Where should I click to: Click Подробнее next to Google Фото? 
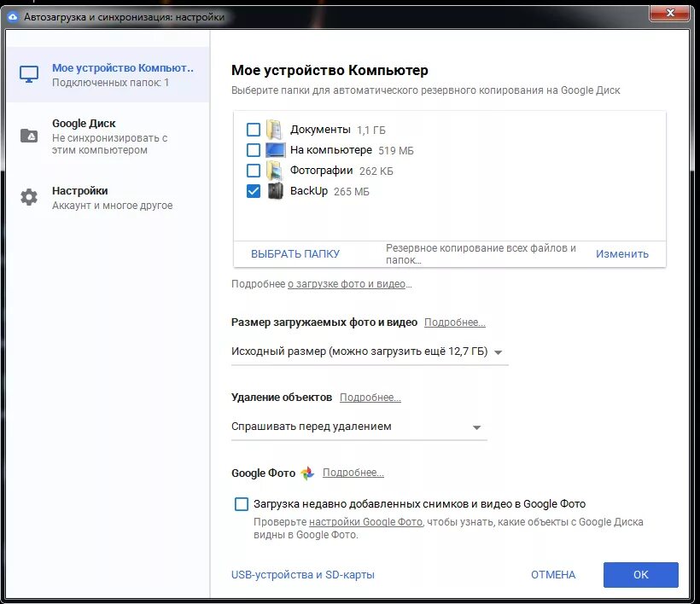[x=353, y=473]
